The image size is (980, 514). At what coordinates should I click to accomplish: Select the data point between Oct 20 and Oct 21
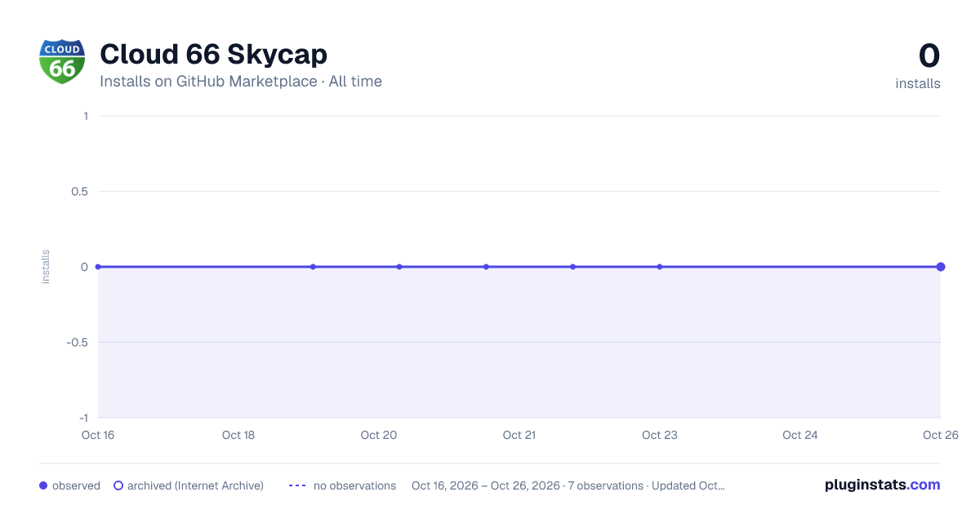[x=486, y=267]
